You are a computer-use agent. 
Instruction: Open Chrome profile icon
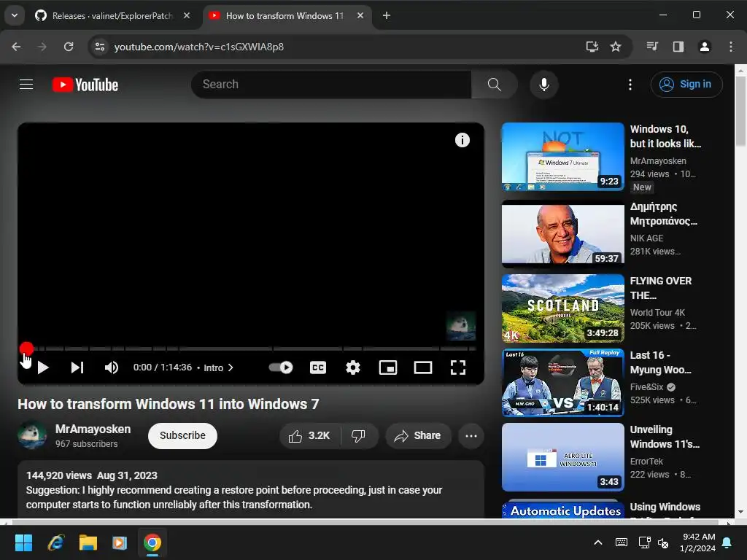[705, 47]
